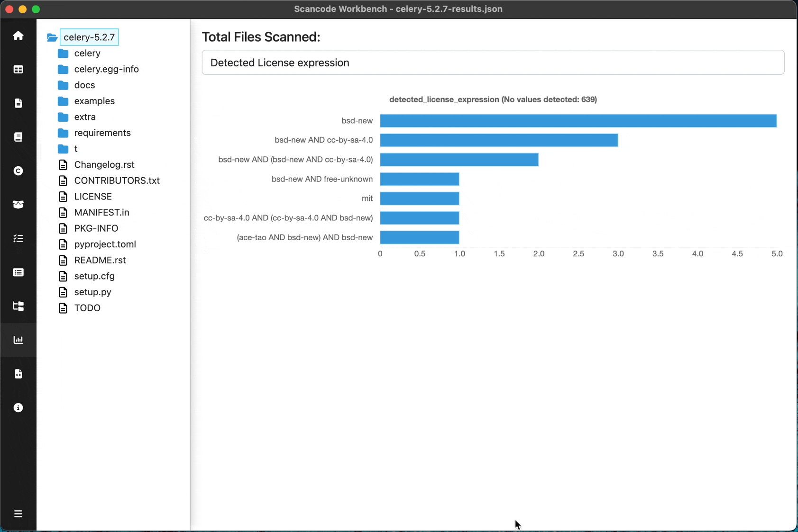Image resolution: width=798 pixels, height=532 pixels.
Task: Expand the t folder
Action: (x=76, y=149)
